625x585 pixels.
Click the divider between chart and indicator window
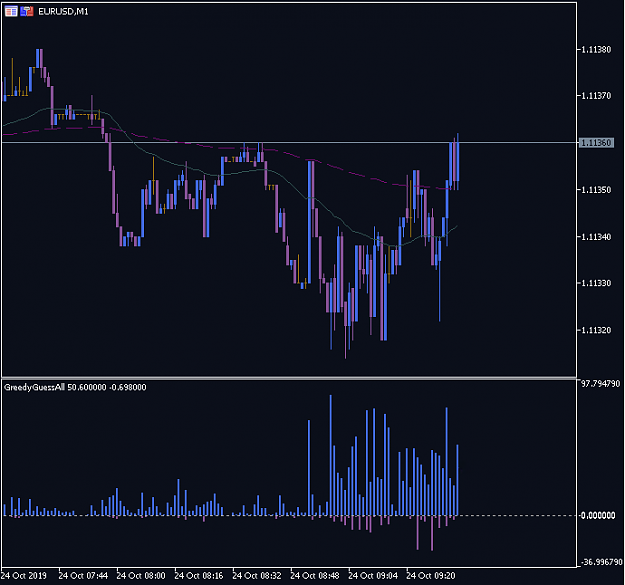pos(289,377)
